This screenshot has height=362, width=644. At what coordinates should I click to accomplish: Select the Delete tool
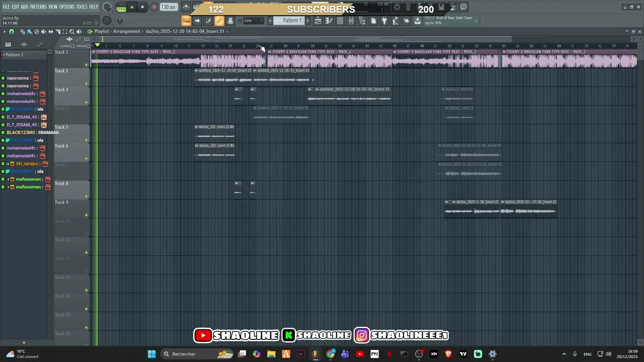(37, 31)
